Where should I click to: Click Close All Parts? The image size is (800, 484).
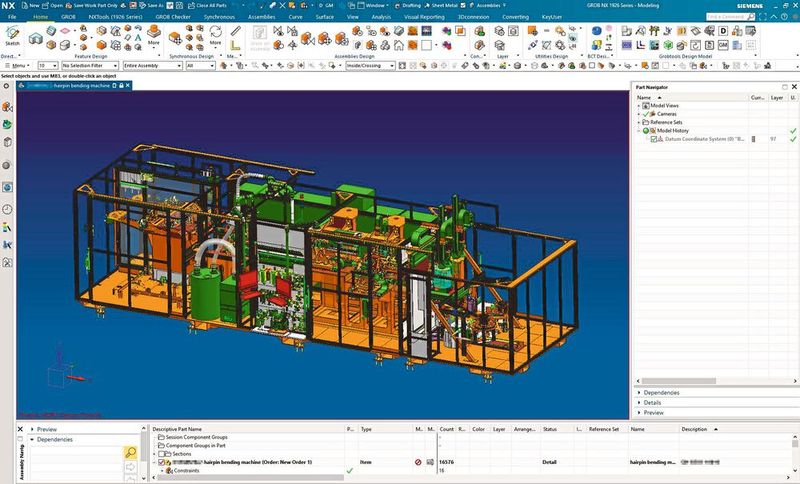(207, 6)
